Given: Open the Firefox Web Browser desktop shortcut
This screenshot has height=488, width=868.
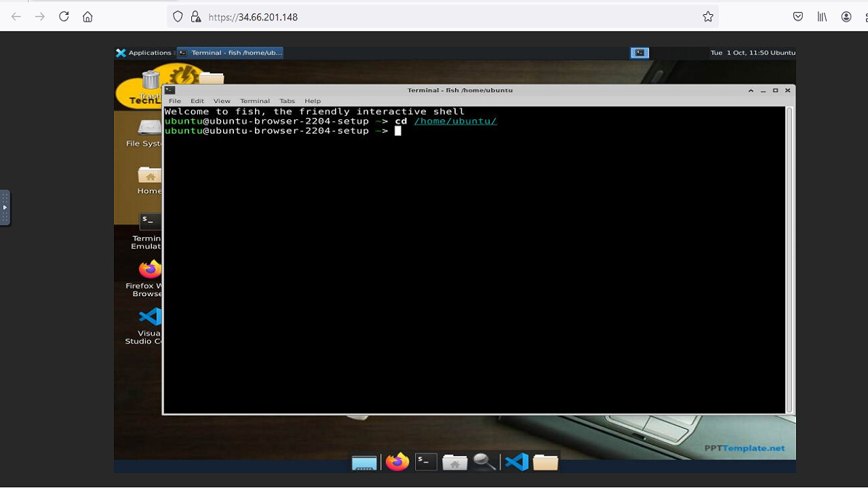Looking at the screenshot, I should point(150,270).
